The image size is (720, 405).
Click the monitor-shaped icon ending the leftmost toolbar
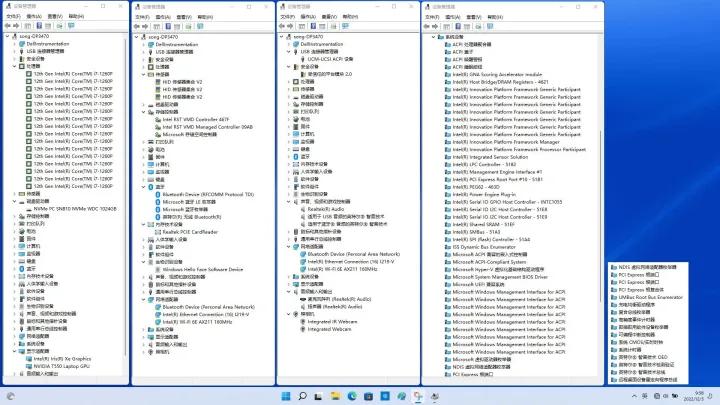[x=71, y=26]
